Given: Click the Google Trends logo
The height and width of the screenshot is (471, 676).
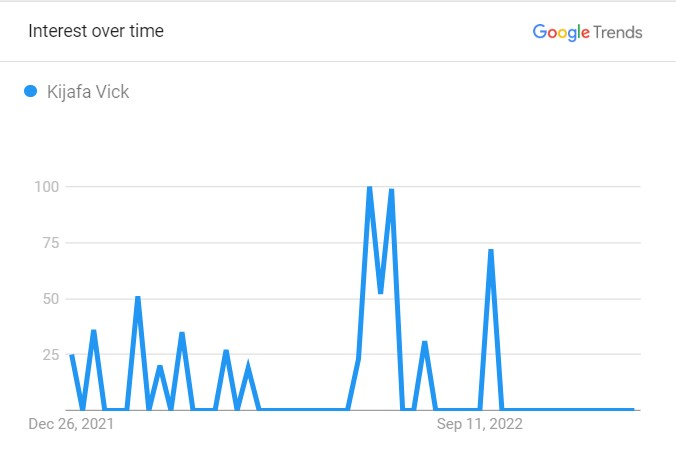Looking at the screenshot, I should coord(588,33).
